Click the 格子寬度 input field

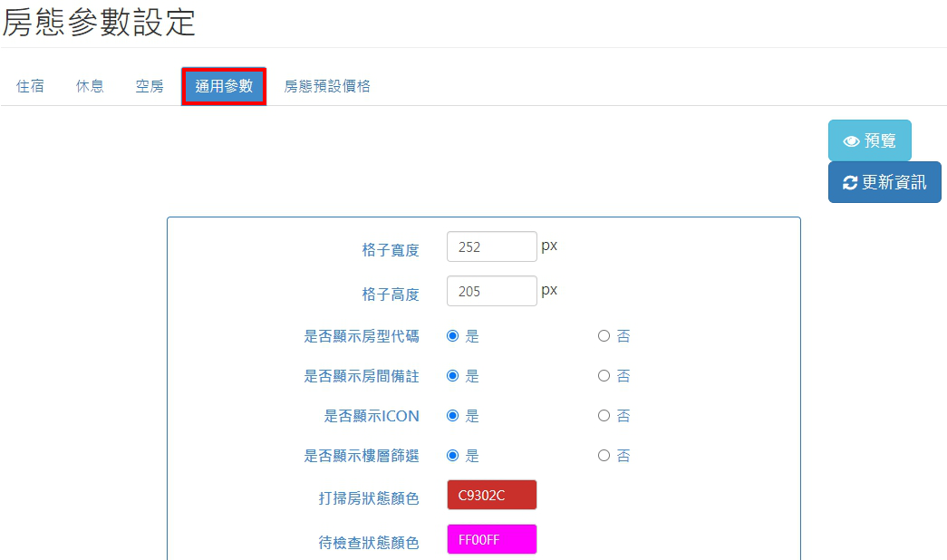pyautogui.click(x=491, y=246)
